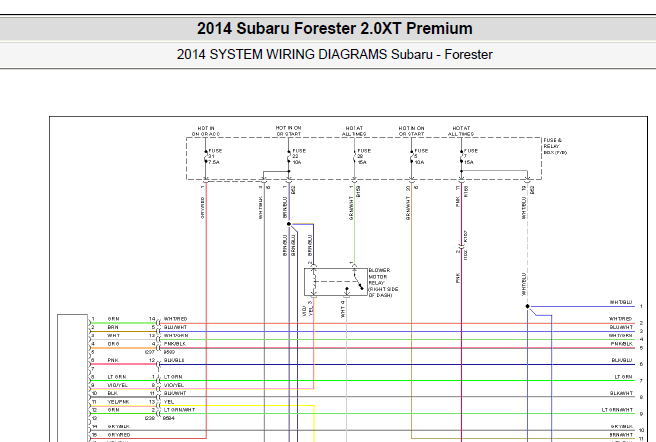656x442 pixels.
Task: Click the junction dot on BRN/BLU wire
Action: (288, 224)
